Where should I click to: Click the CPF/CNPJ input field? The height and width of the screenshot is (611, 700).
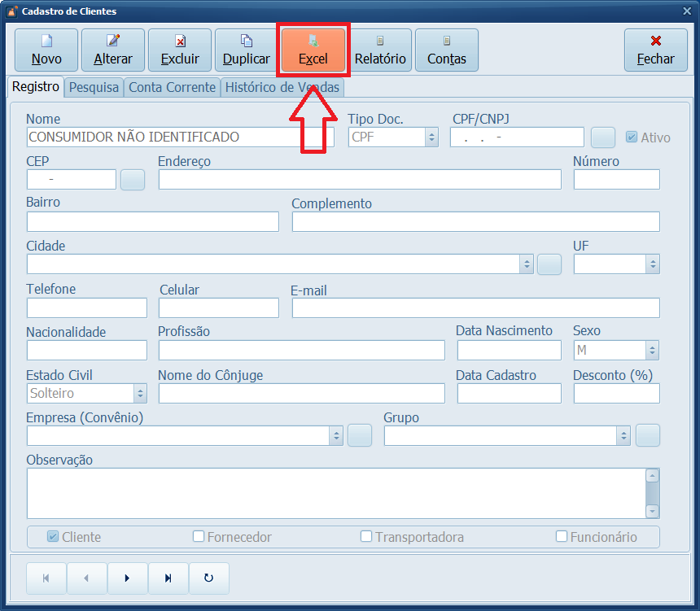coord(517,137)
